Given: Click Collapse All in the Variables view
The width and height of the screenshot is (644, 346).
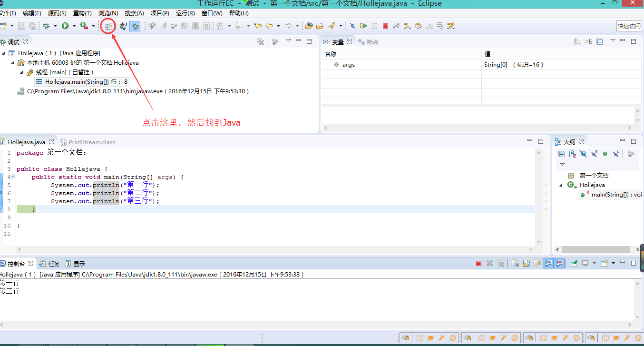Looking at the screenshot, I should (x=600, y=42).
